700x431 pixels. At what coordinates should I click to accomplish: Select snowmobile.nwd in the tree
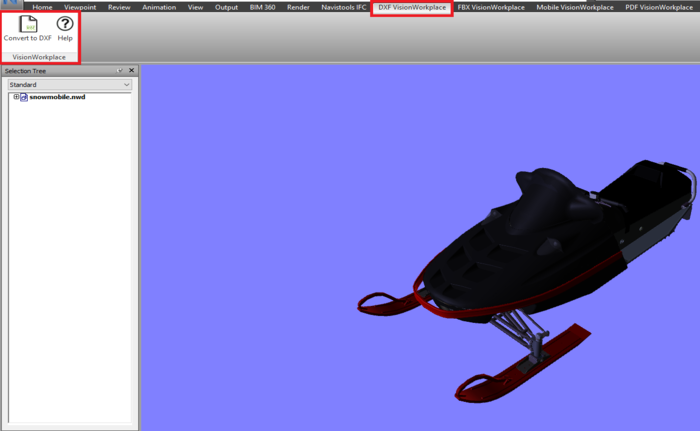tap(57, 97)
